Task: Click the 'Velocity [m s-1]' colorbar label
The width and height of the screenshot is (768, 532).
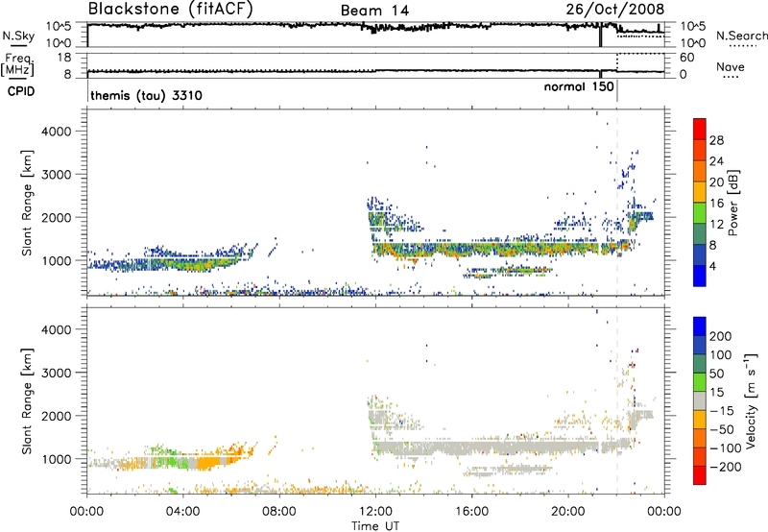Action: (x=751, y=400)
